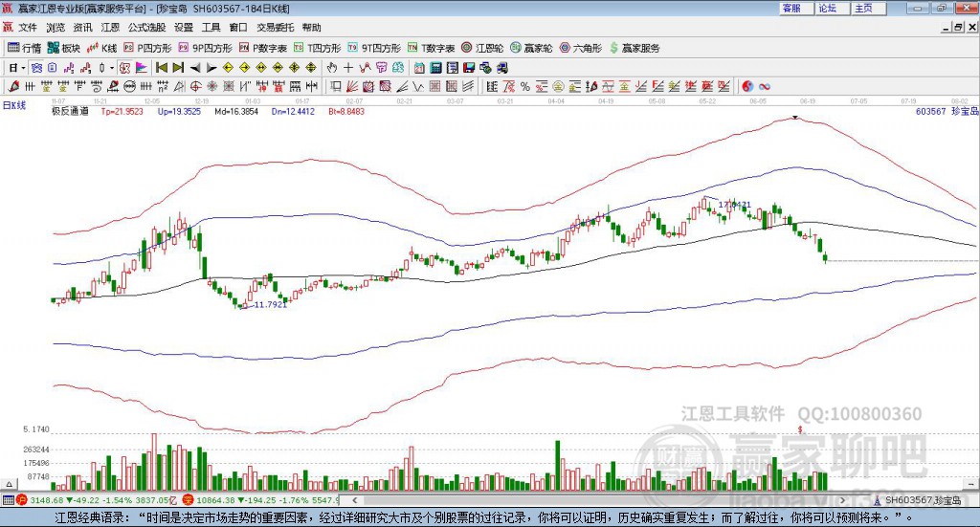
Task: Open the T数字表 tool
Action: point(432,48)
